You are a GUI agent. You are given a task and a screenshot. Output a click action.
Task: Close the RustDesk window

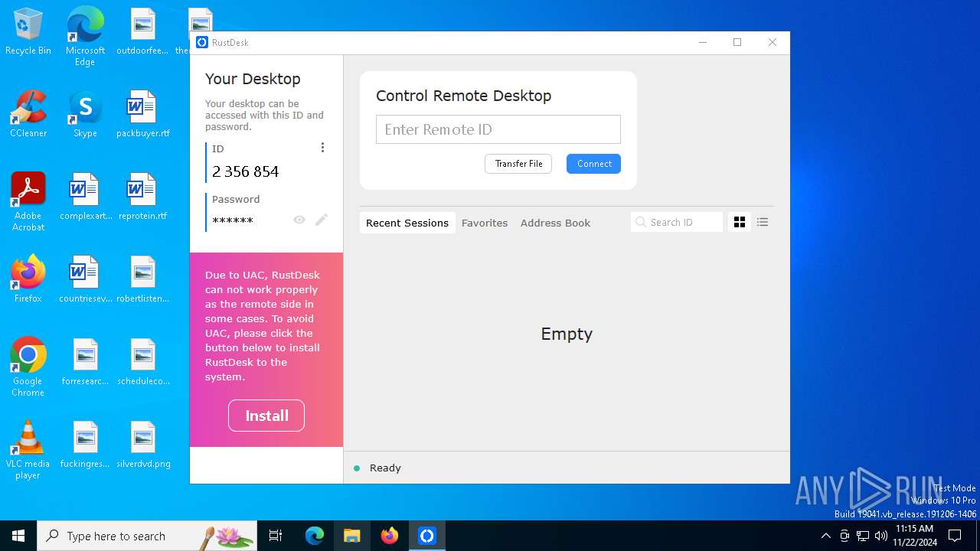click(x=773, y=43)
